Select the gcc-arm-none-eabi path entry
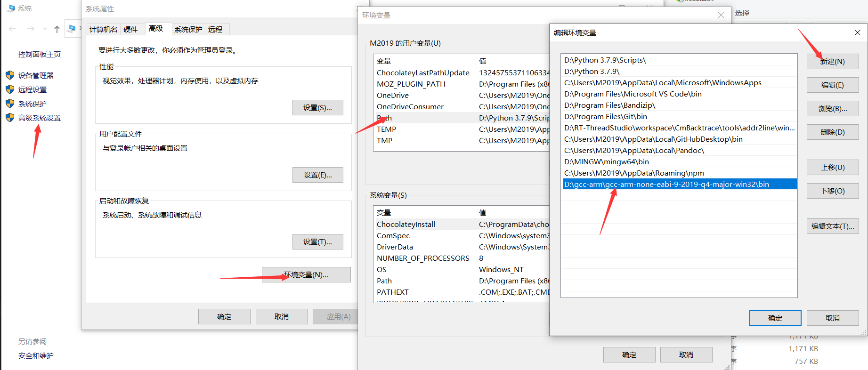 click(680, 184)
